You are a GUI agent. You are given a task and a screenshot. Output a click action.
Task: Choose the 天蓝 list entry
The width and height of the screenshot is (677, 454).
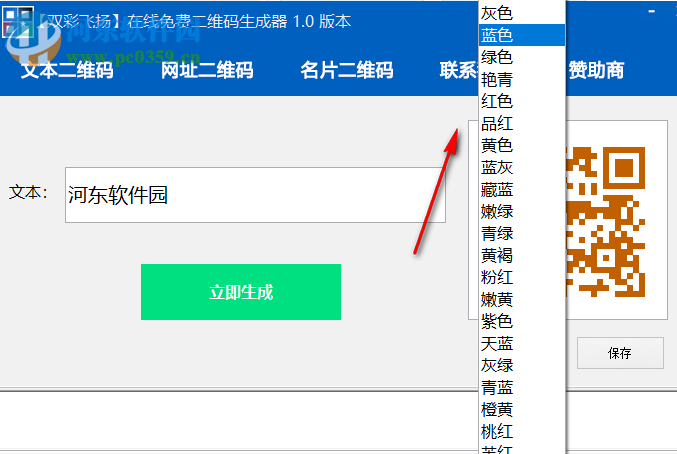click(x=522, y=343)
